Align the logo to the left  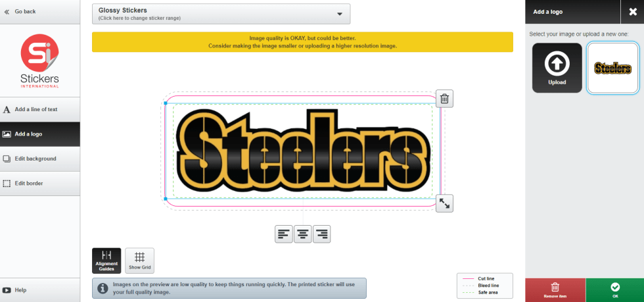tap(283, 234)
